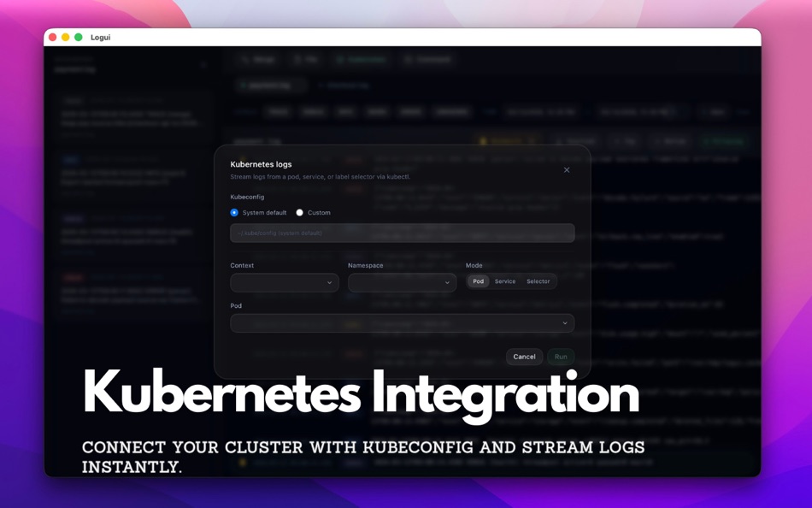812x508 pixels.
Task: Select System default kubeconfig option
Action: tap(234, 213)
